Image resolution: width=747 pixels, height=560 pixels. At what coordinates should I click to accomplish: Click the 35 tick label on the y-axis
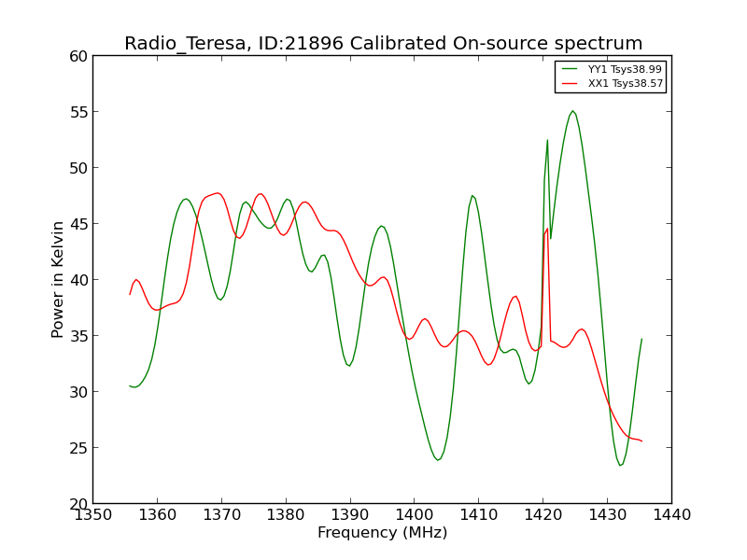tap(78, 336)
